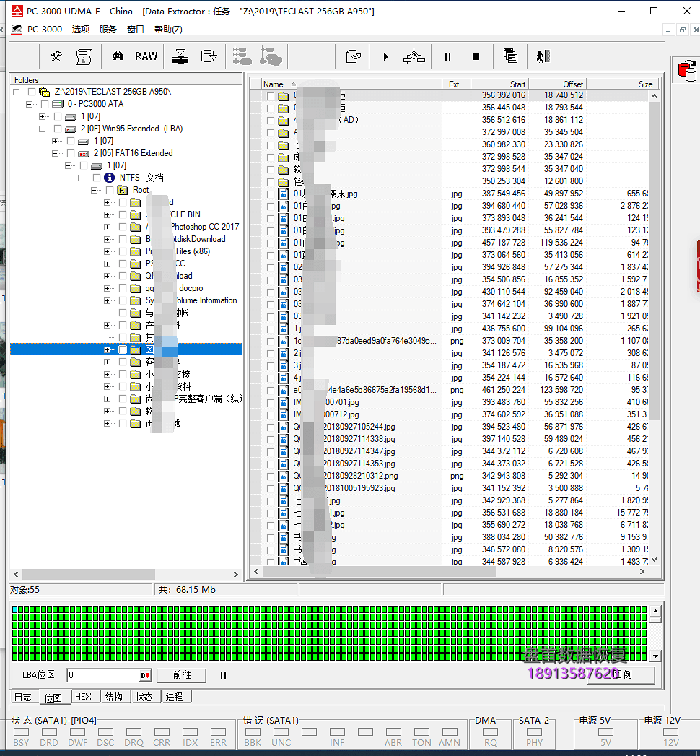Click the 前往 button
Screen dimensions: 700x756
[182, 675]
